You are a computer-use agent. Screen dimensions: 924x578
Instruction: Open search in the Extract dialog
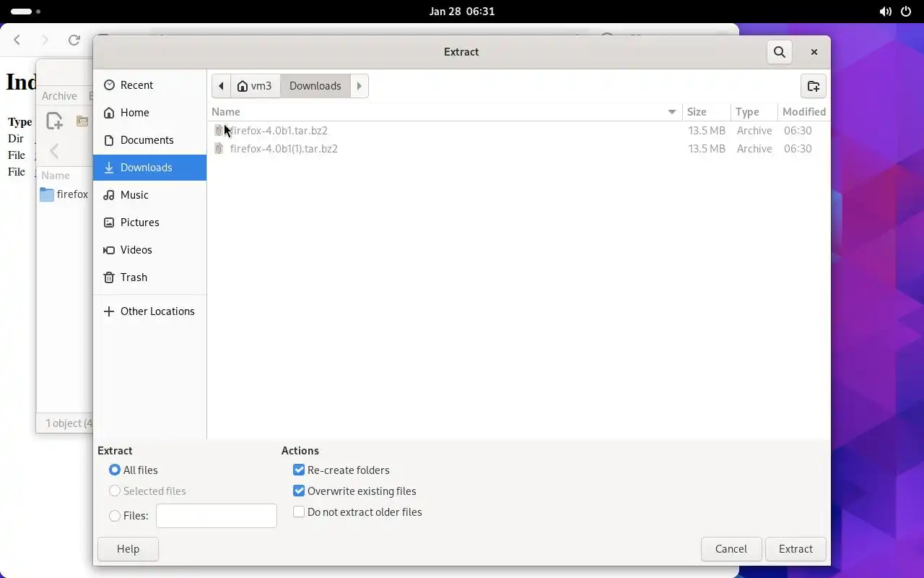click(780, 52)
